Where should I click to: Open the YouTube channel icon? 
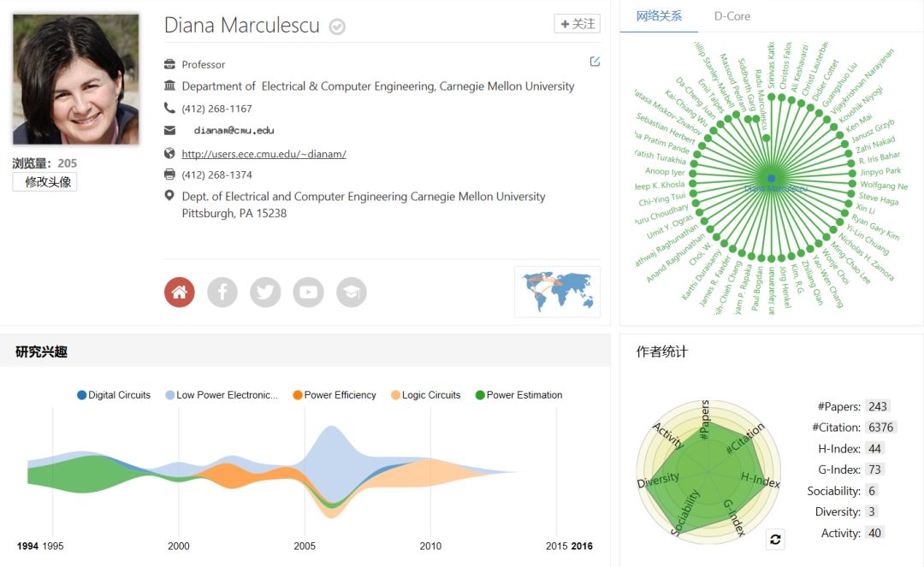(x=308, y=292)
